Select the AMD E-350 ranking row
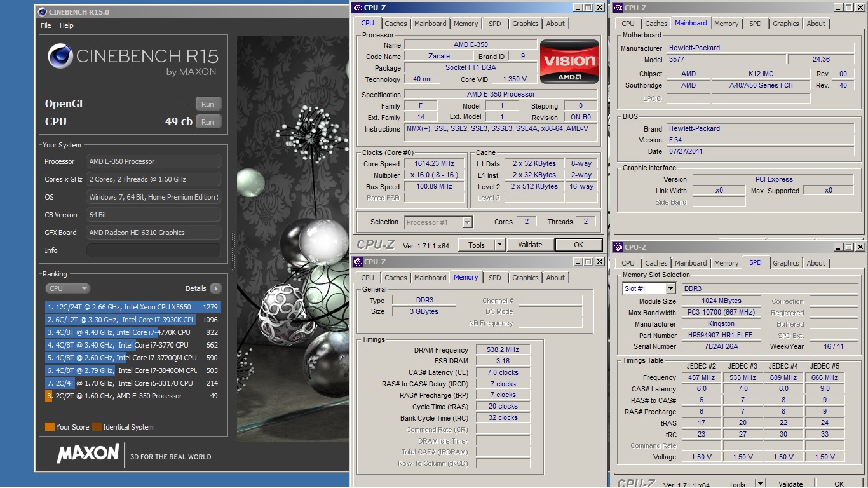The width and height of the screenshot is (868, 488). click(x=133, y=396)
